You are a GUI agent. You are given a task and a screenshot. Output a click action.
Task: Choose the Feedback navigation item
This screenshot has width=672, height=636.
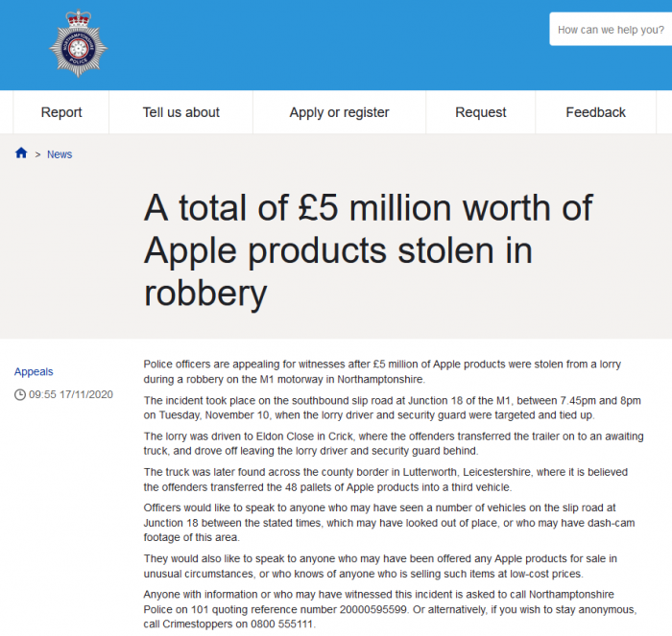595,112
